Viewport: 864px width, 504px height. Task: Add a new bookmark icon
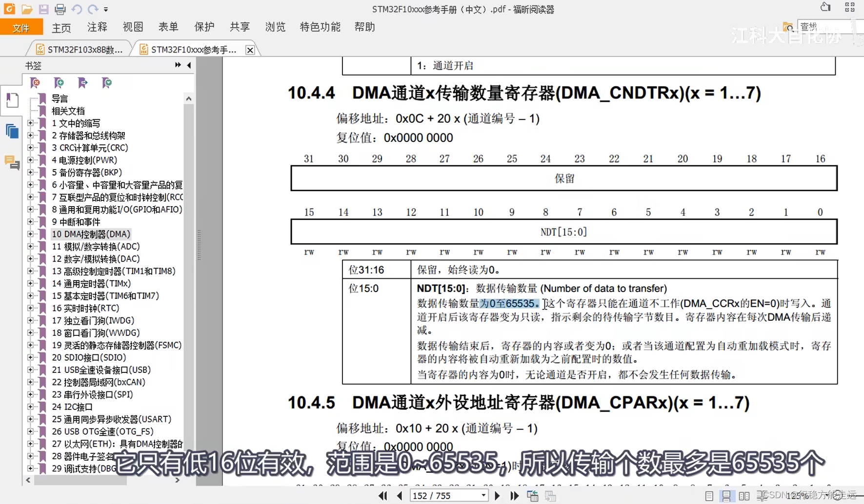(59, 83)
